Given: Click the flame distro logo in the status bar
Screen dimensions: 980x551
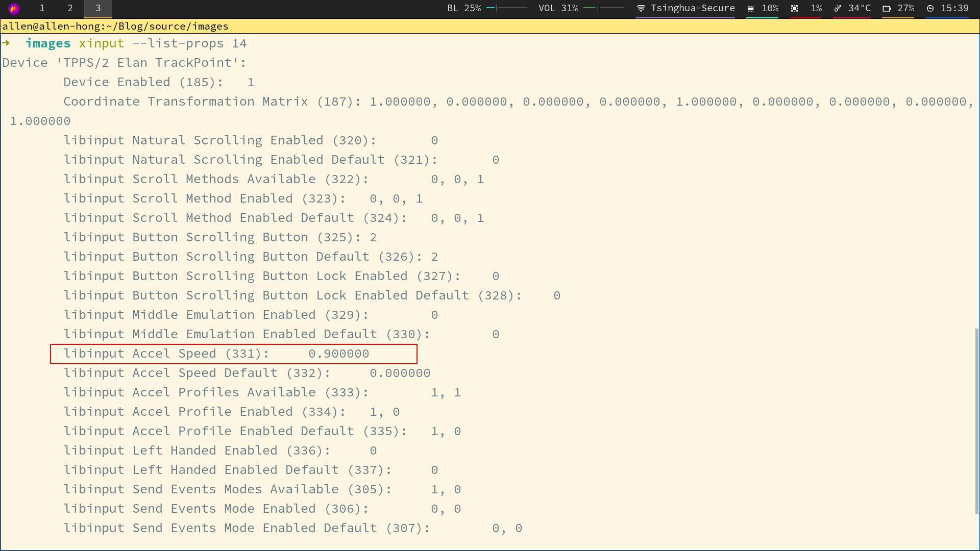Looking at the screenshot, I should [13, 9].
